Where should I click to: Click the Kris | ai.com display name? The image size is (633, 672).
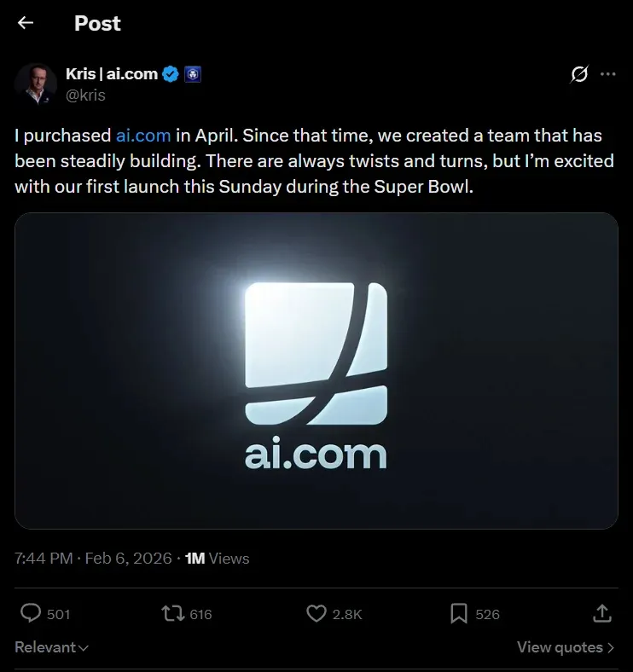click(x=112, y=74)
